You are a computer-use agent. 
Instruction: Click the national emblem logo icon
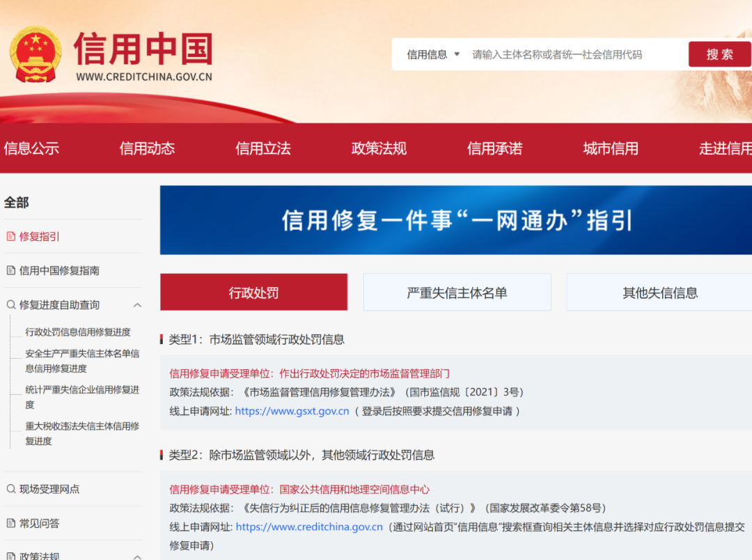[x=36, y=54]
